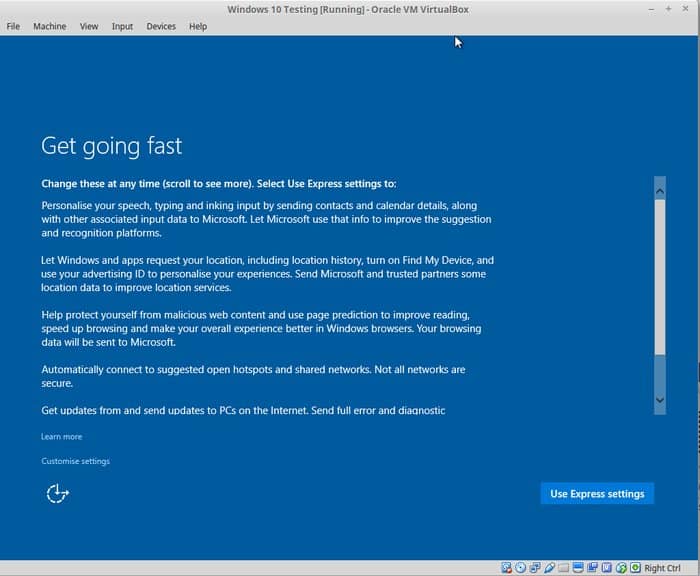Open the Learn more link
Screen dimensions: 700x576
[62, 437]
